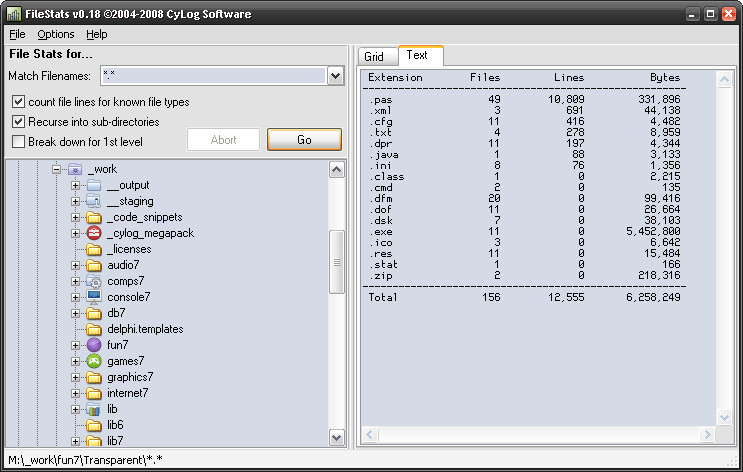Enable Break down for 1st level
Viewport: 743px width, 472px height.
(18, 142)
